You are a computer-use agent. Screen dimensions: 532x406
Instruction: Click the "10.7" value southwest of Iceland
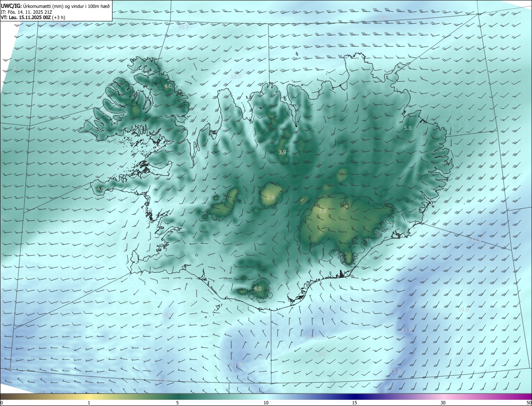coord(167,316)
